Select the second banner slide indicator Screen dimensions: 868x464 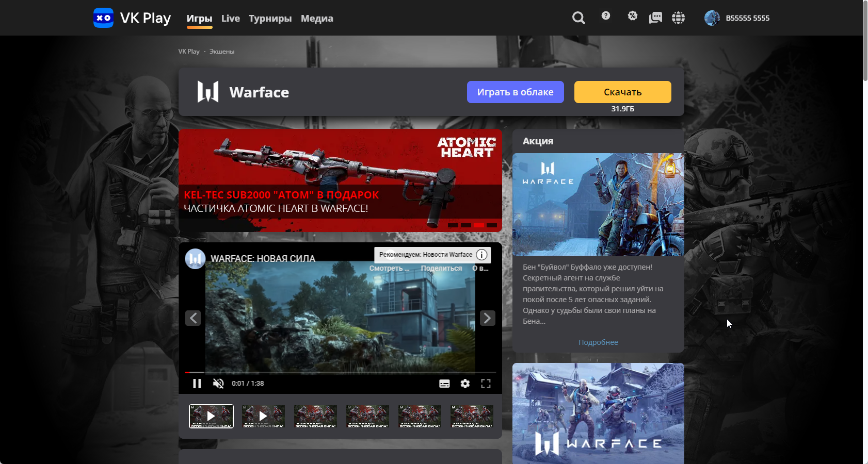466,225
